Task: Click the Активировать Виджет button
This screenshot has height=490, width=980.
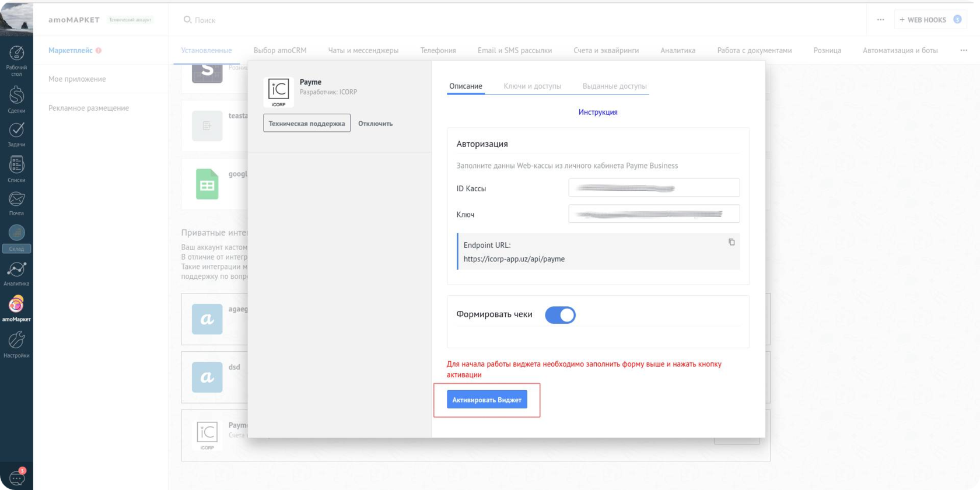Action: click(x=487, y=400)
